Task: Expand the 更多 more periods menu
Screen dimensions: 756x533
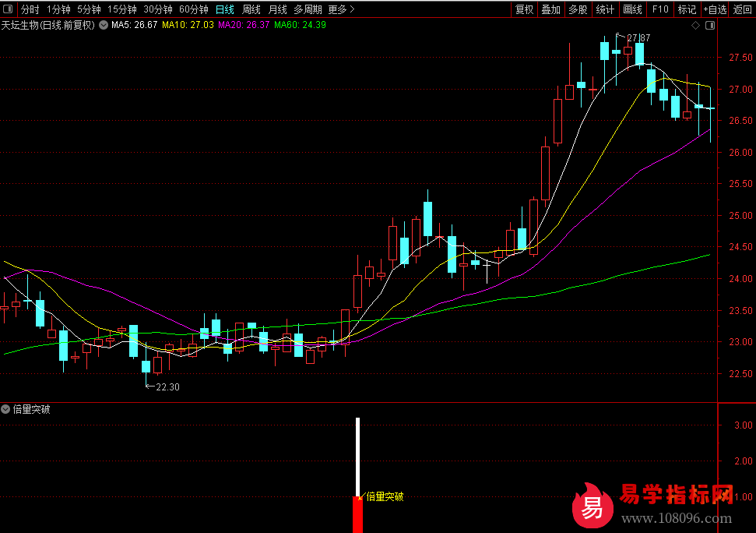Action: 341,9
